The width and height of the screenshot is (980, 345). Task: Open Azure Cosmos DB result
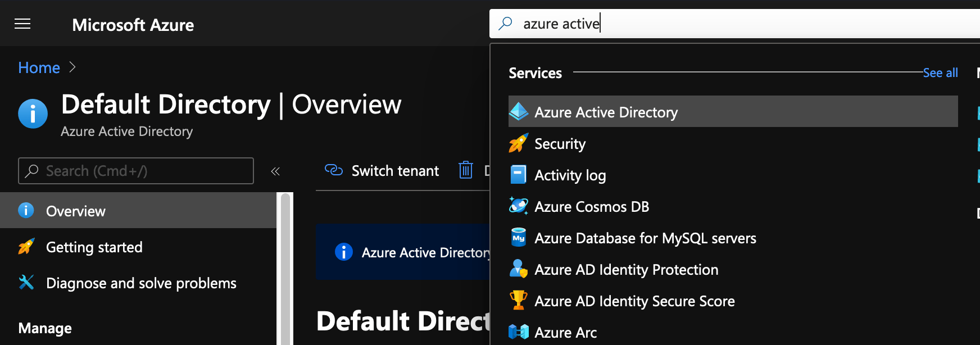(x=733, y=206)
